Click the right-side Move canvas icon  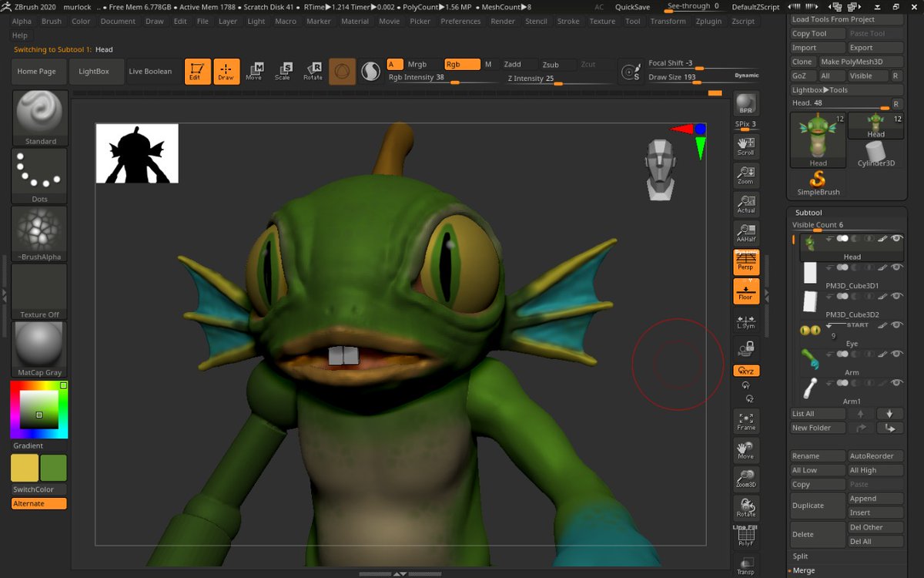click(x=745, y=450)
